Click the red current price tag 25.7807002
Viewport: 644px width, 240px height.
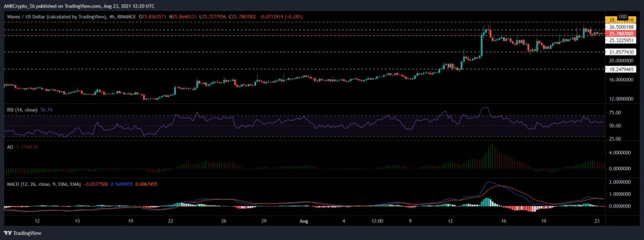tap(622, 33)
